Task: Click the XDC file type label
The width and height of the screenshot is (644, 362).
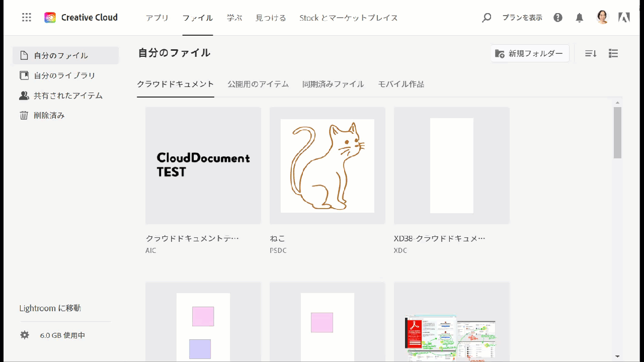Action: tap(400, 250)
